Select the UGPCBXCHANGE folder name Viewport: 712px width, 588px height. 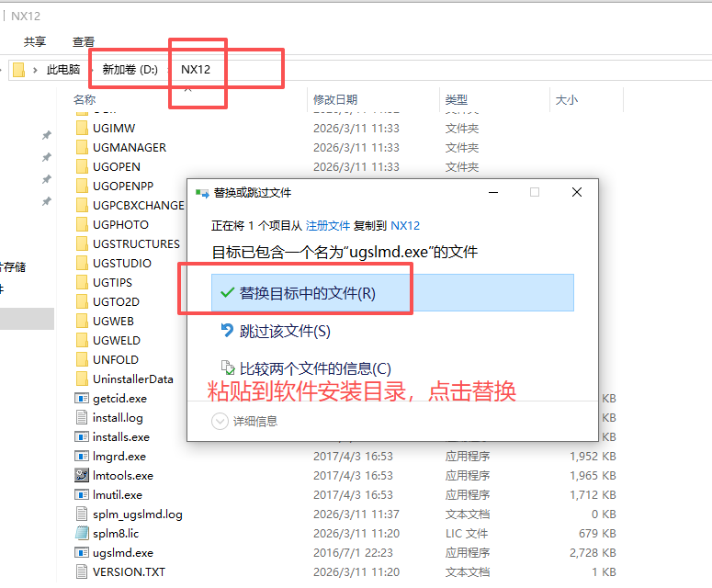(x=139, y=205)
